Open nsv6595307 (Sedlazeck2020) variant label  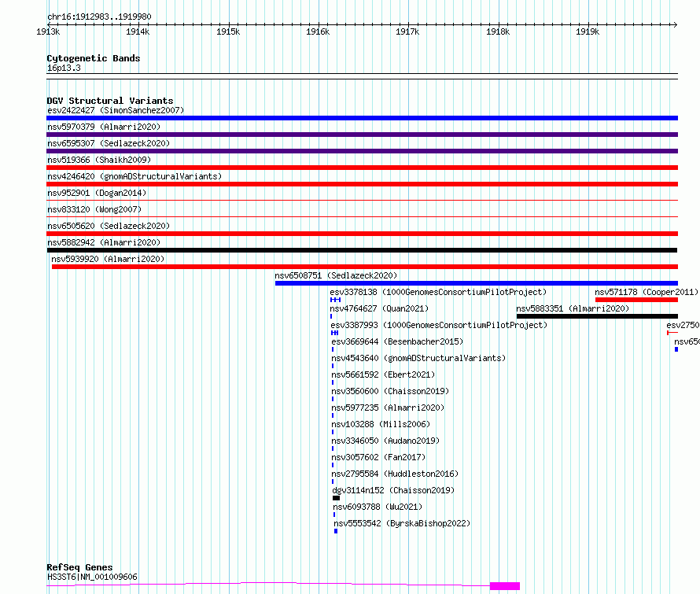pos(109,143)
